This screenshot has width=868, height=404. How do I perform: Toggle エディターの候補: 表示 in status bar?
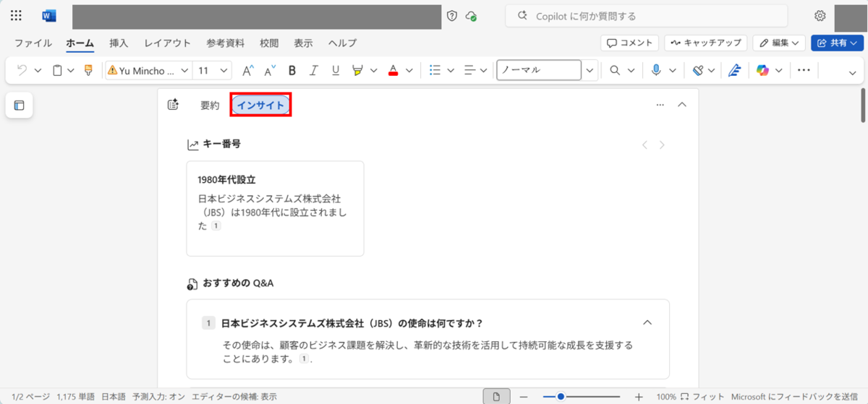click(234, 397)
